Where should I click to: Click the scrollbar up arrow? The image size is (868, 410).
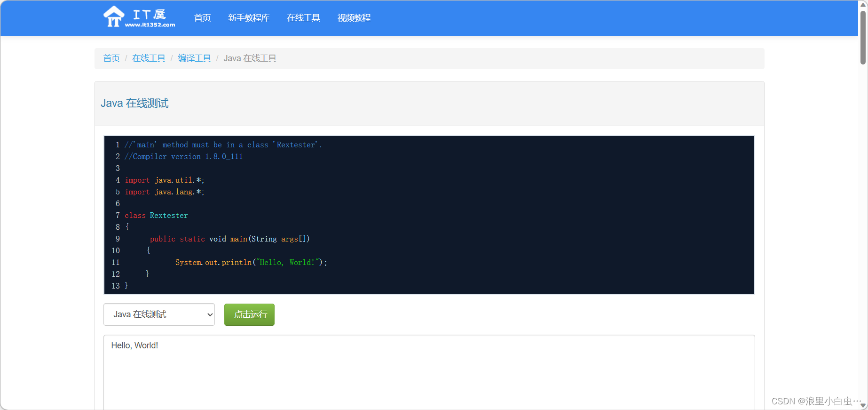click(x=863, y=4)
